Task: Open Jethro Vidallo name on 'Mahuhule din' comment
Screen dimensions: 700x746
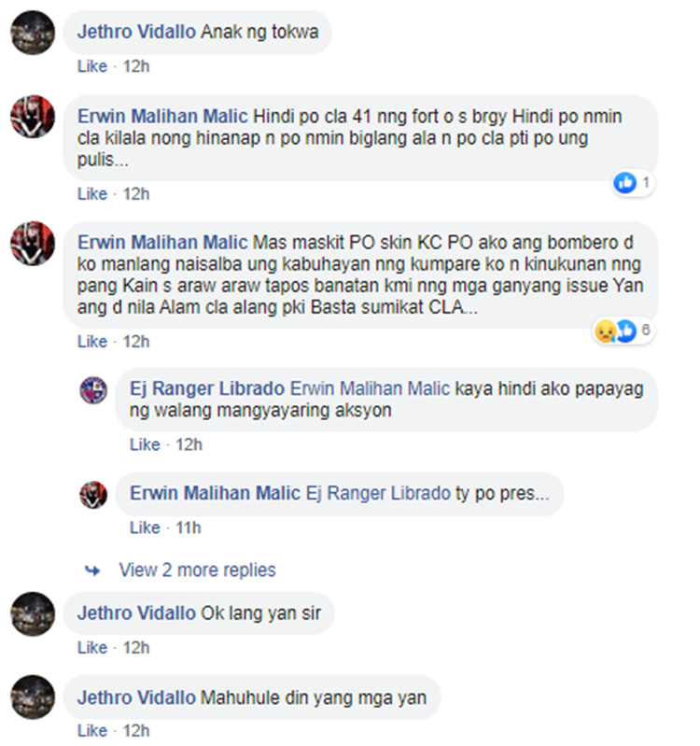Action: pyautogui.click(x=136, y=698)
